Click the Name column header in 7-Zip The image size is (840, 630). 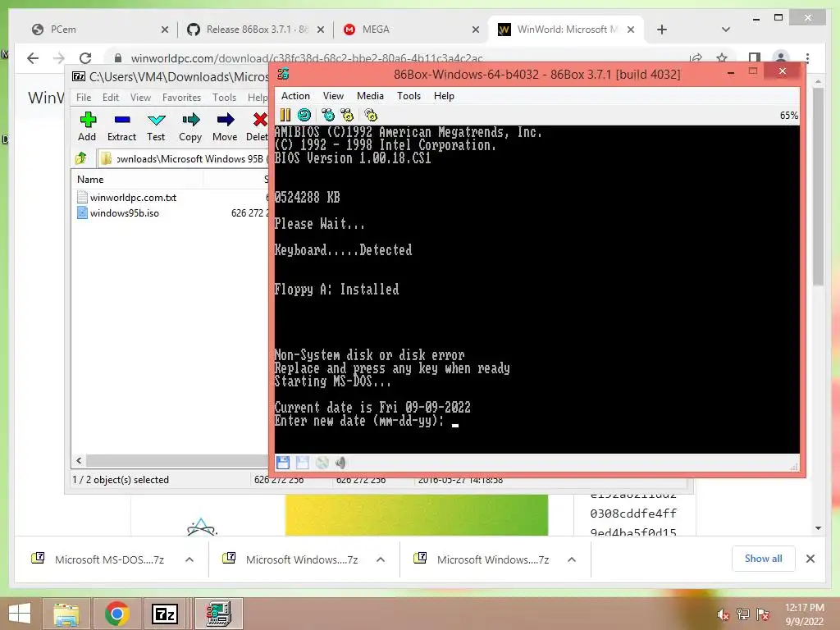click(90, 180)
